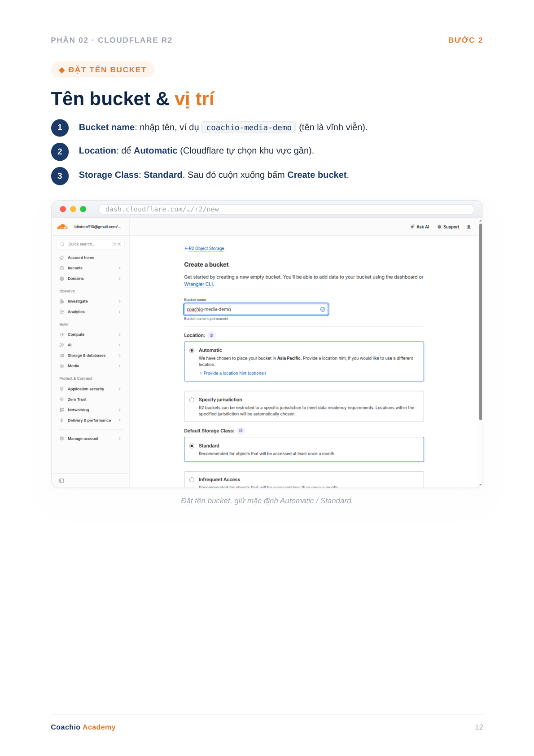Click the validation checkmark in bucket name field

coord(323,309)
